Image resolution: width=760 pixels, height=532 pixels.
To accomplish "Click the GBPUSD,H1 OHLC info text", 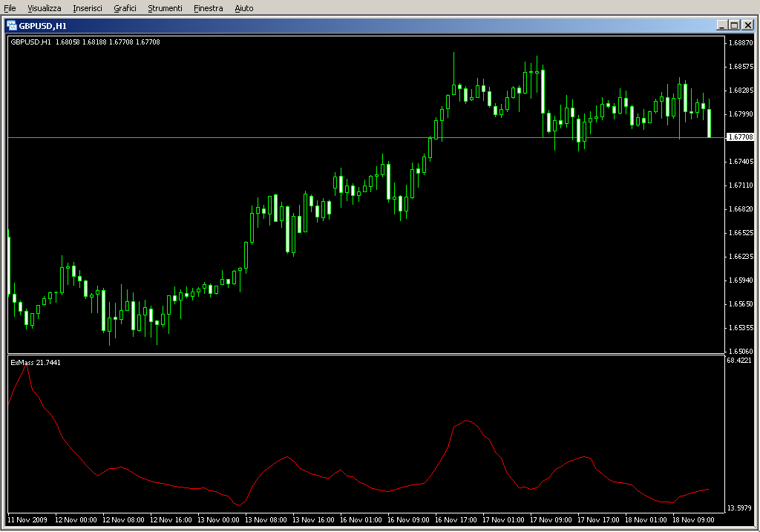I will (85, 42).
